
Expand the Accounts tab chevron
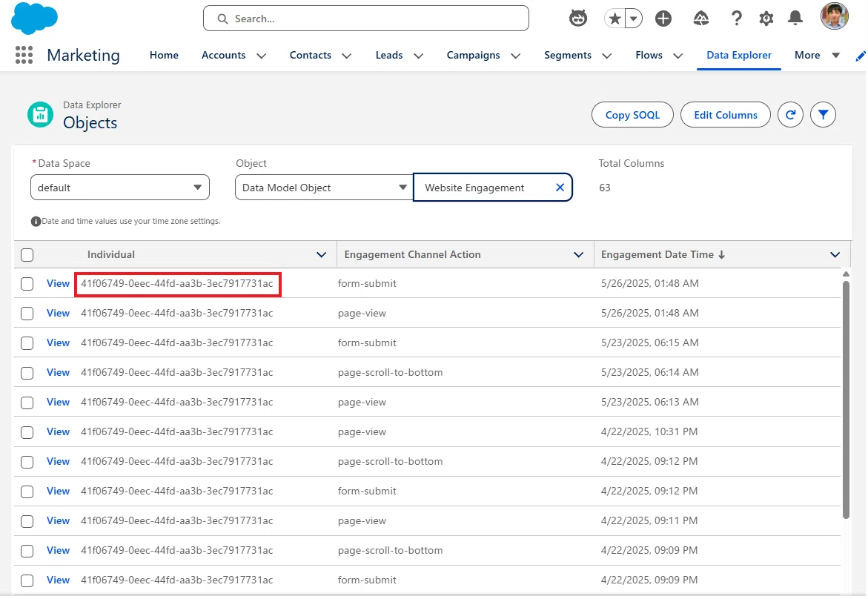pyautogui.click(x=261, y=56)
